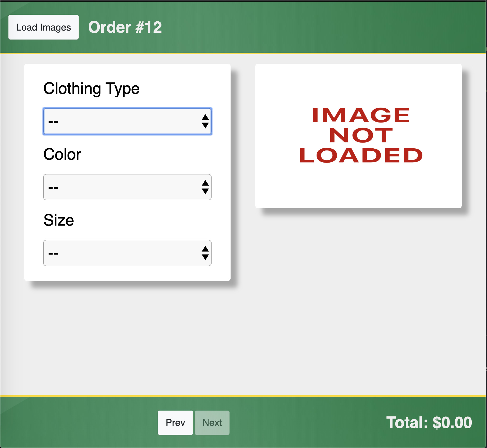Expand the Color selection dropdown
The height and width of the screenshot is (448, 487).
pyautogui.click(x=127, y=187)
